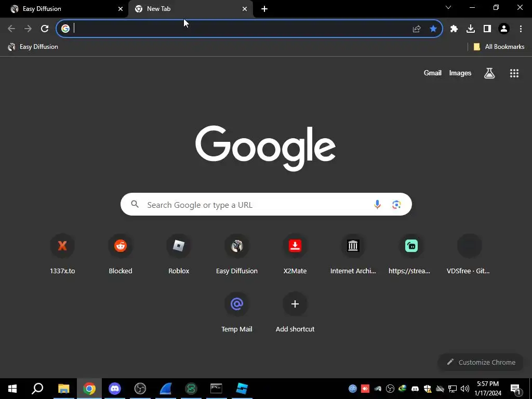
Task: Open Search Labs flask icon
Action: [x=489, y=73]
